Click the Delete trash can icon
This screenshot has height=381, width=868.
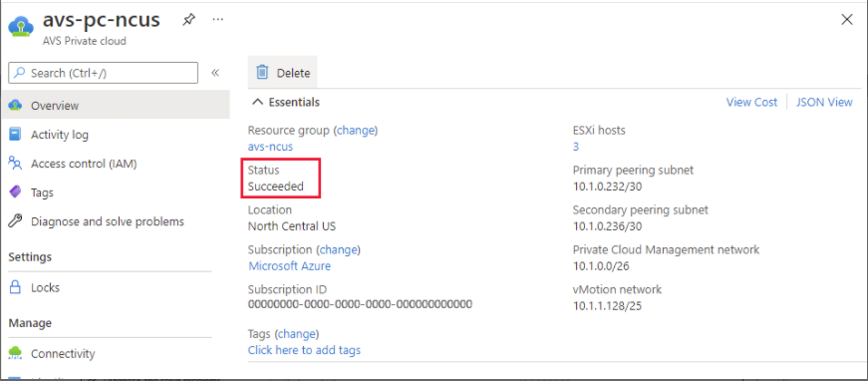pyautogui.click(x=262, y=73)
